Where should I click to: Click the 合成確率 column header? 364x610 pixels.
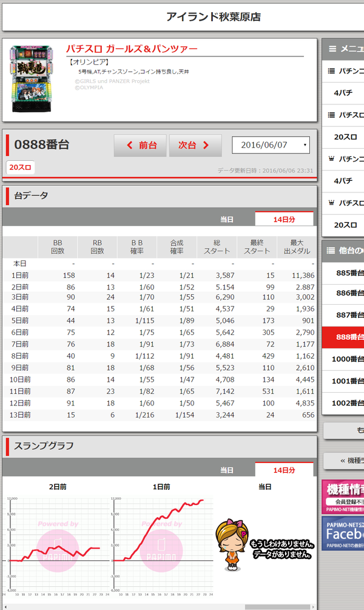pos(177,247)
